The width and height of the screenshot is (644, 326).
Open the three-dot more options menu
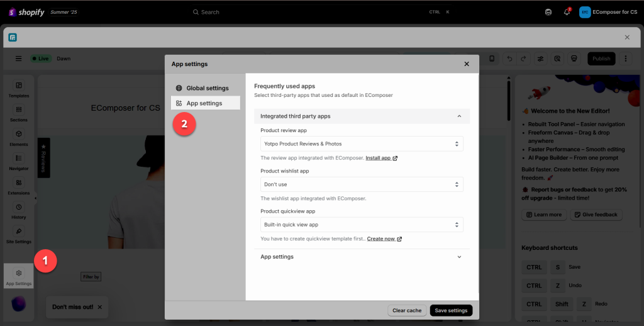point(626,59)
